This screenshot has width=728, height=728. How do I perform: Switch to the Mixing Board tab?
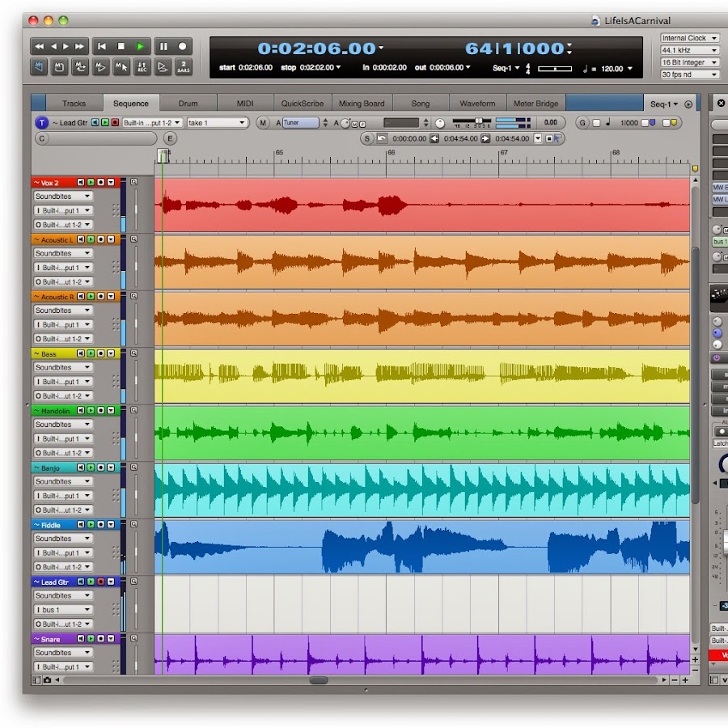coord(362,104)
